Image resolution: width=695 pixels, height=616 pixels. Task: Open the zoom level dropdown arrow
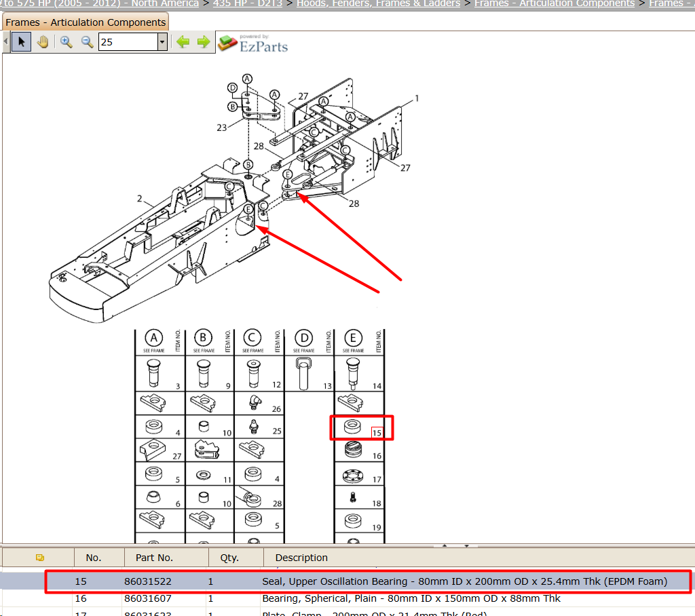point(162,42)
